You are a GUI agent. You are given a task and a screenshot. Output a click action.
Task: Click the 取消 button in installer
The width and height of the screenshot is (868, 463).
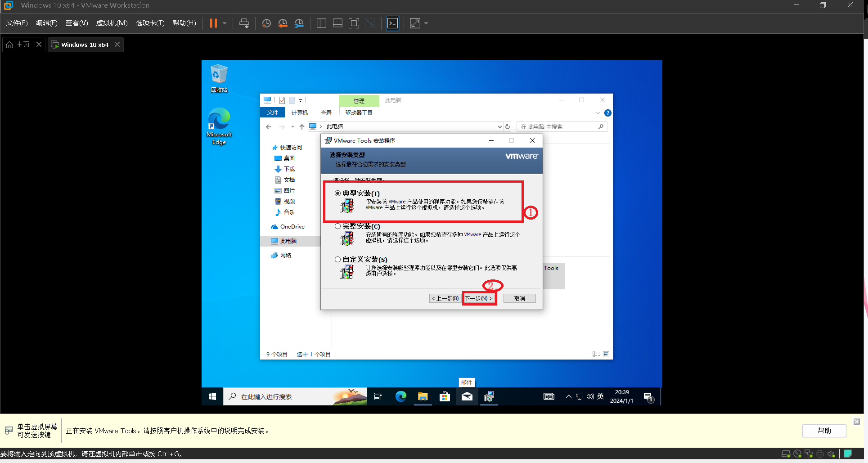(519, 298)
